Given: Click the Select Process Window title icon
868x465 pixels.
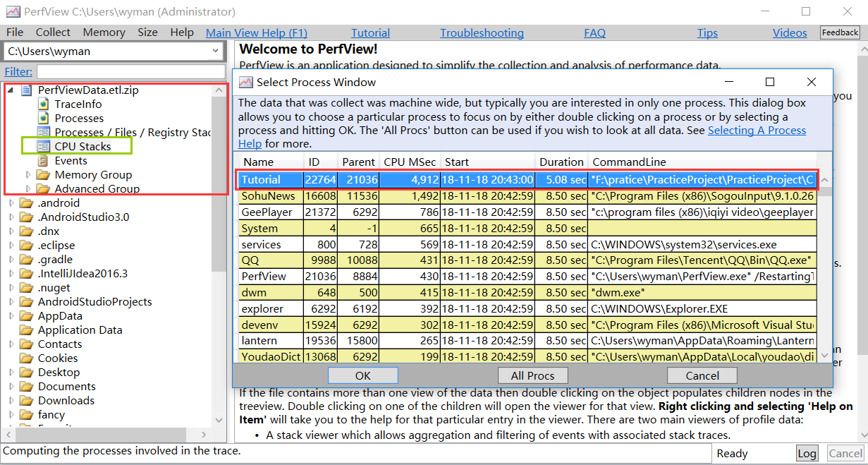Looking at the screenshot, I should click(x=246, y=82).
